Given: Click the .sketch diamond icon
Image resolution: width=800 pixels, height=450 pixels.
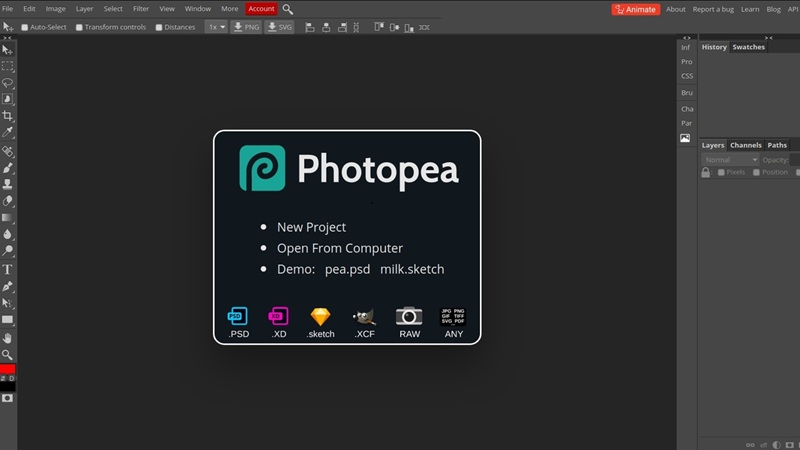Looking at the screenshot, I should pyautogui.click(x=320, y=316).
